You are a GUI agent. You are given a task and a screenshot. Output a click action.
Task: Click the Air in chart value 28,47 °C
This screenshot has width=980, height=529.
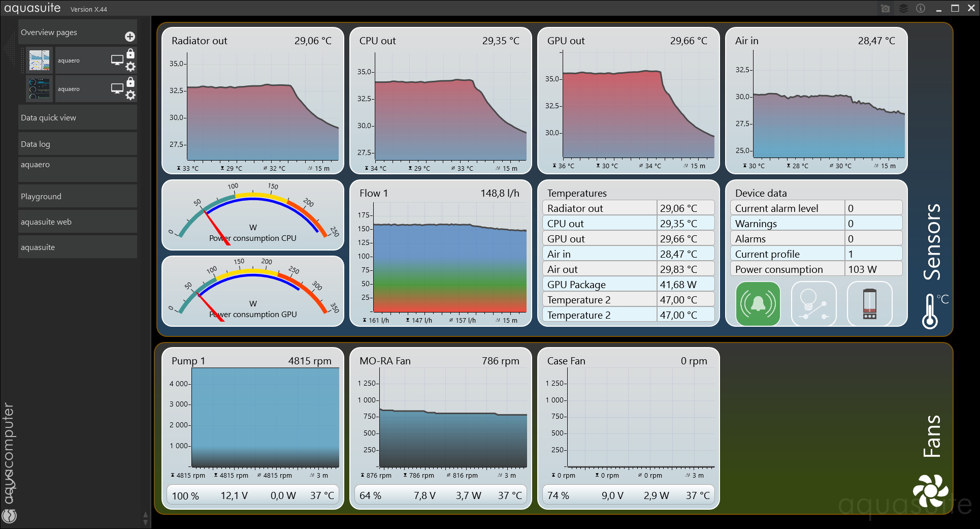876,41
